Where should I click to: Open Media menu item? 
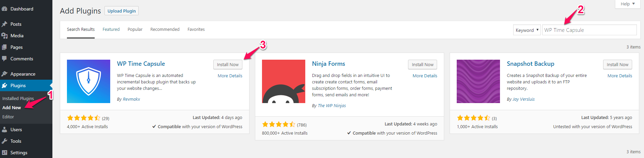pyautogui.click(x=26, y=36)
